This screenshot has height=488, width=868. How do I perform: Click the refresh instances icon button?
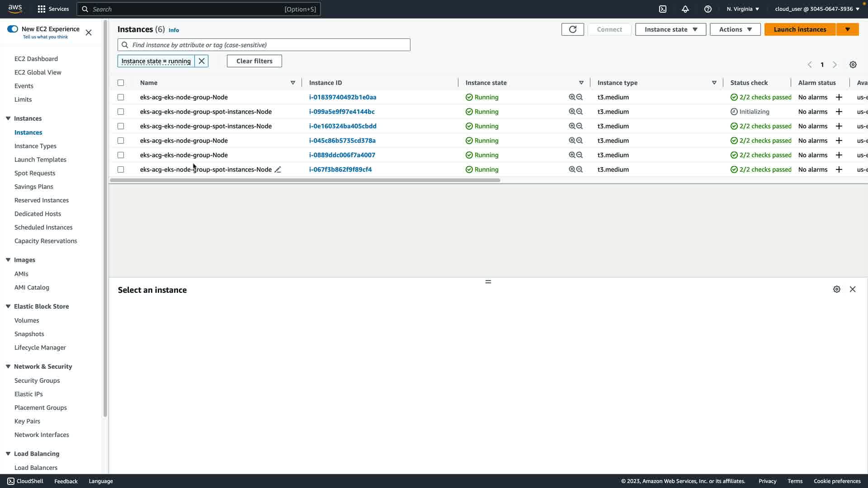(x=572, y=29)
